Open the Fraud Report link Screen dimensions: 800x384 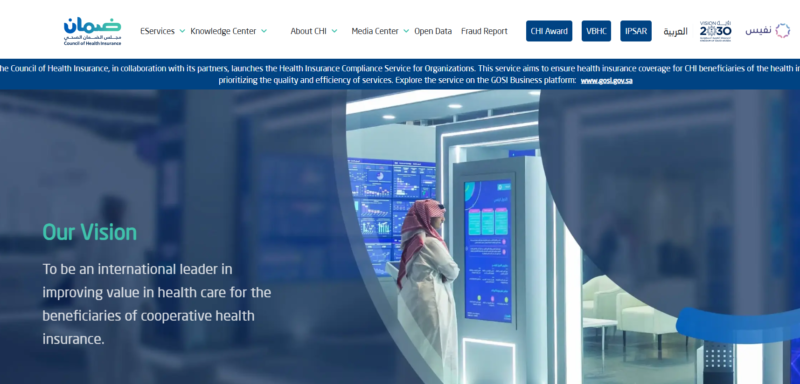point(484,31)
